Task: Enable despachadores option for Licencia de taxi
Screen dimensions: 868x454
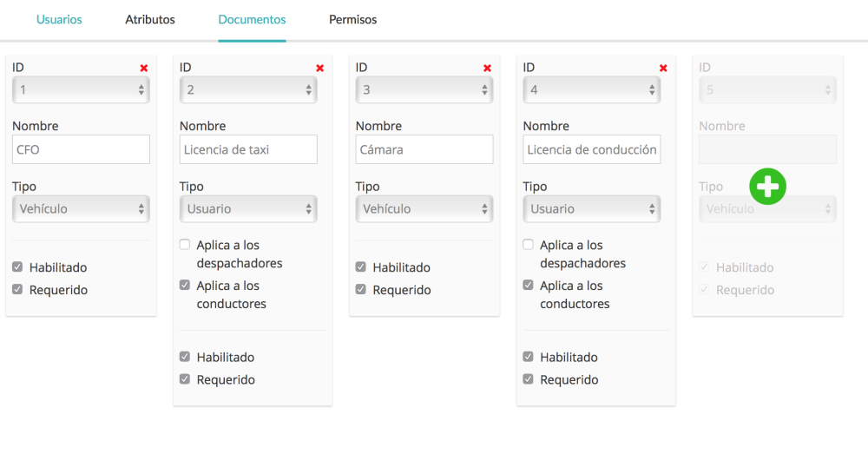Action: click(185, 245)
